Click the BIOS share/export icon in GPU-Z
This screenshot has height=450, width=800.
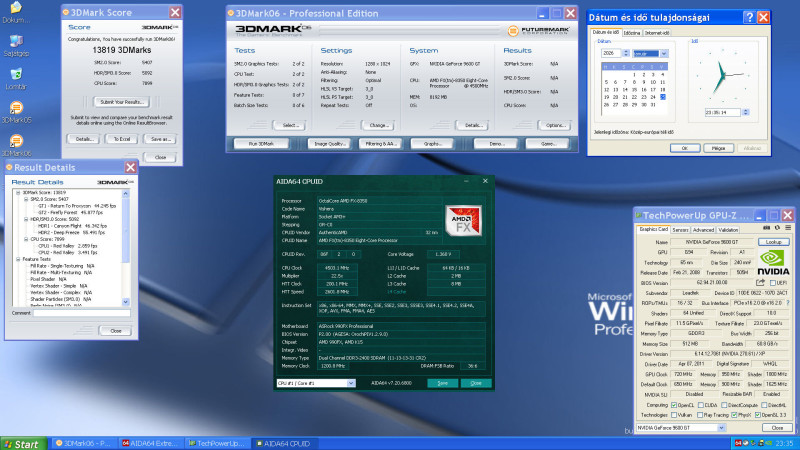(x=760, y=283)
